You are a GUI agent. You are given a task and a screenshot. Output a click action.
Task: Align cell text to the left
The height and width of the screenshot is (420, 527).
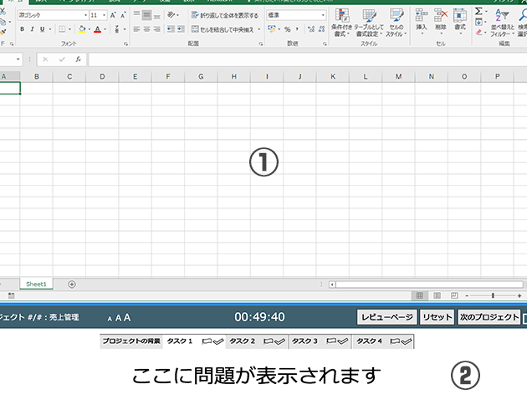pos(136,29)
